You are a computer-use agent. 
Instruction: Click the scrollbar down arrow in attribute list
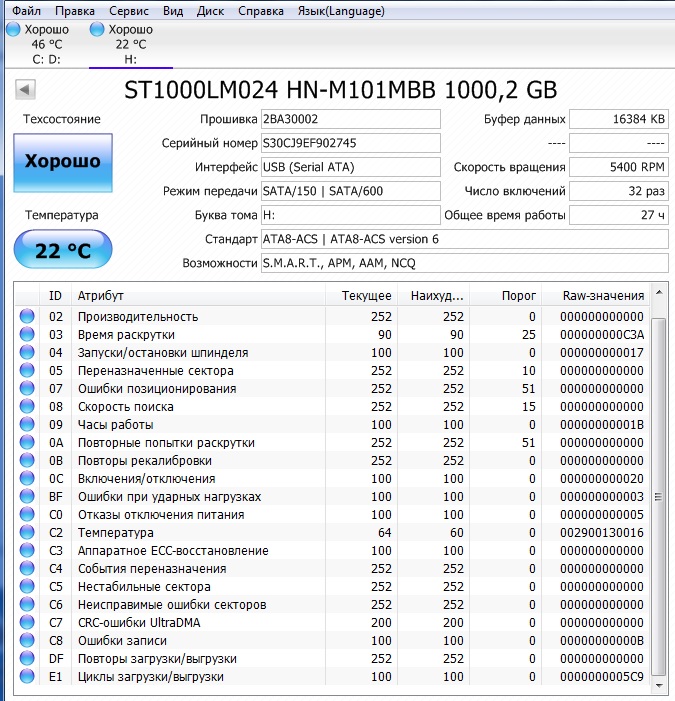coord(659,685)
